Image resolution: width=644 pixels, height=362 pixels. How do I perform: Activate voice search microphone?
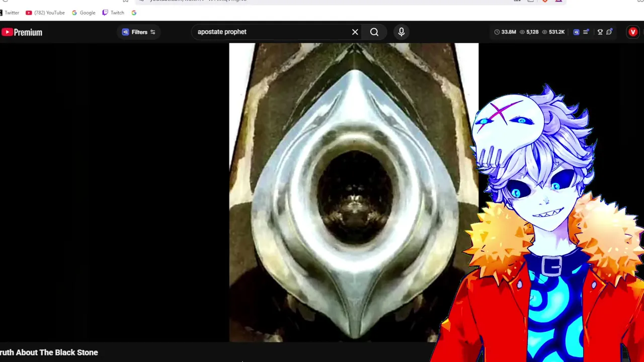(401, 32)
